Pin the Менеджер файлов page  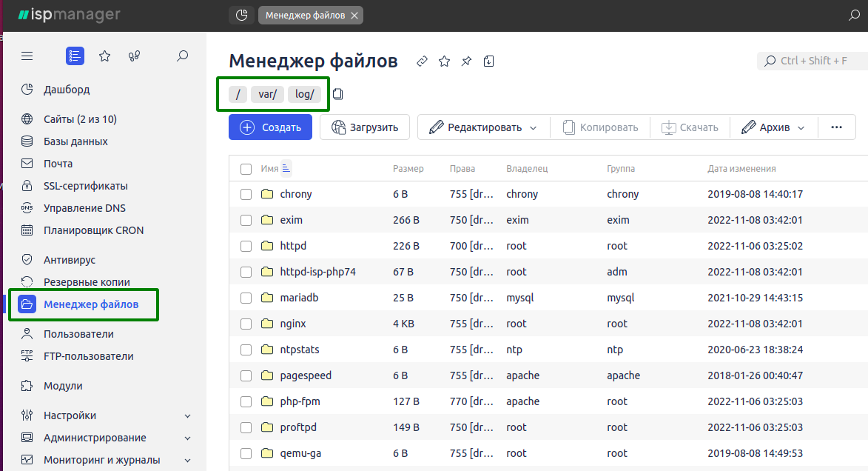(466, 61)
